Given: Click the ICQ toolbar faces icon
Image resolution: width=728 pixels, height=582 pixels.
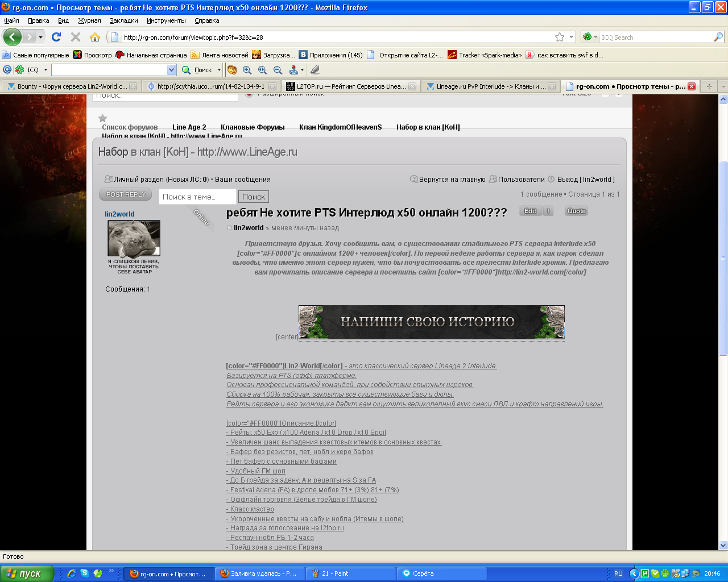Looking at the screenshot, I should (x=232, y=69).
